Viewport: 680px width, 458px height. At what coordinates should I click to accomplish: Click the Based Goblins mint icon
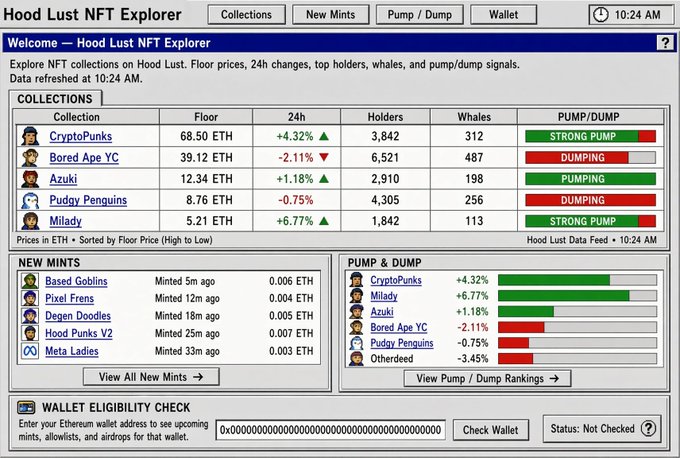[30, 281]
